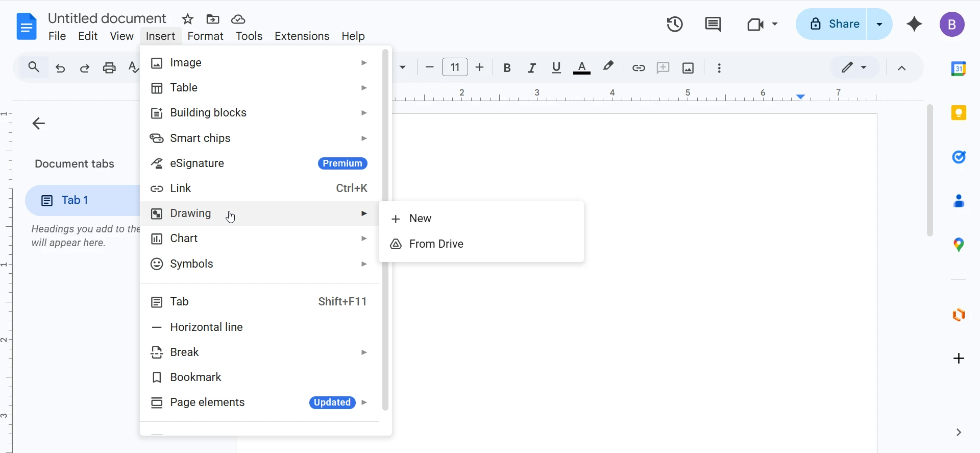This screenshot has height=453, width=980.
Task: Star the Untitled document
Action: 188,19
